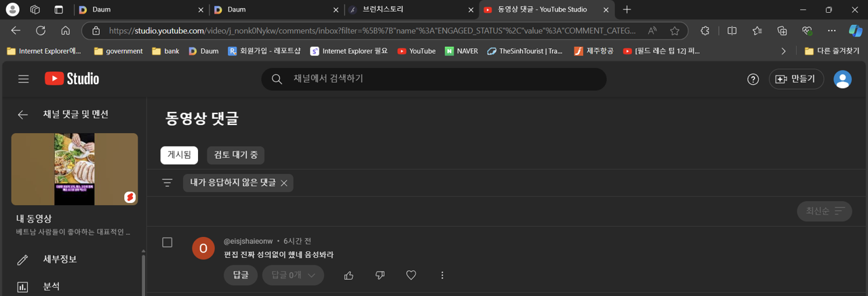868x296 pixels.
Task: Open a new browser tab
Action: [627, 10]
